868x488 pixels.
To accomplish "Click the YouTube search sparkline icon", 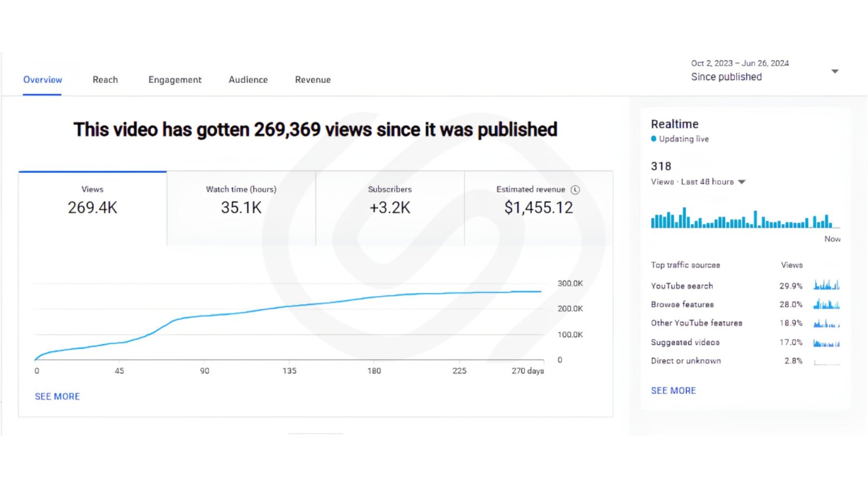I will [827, 285].
